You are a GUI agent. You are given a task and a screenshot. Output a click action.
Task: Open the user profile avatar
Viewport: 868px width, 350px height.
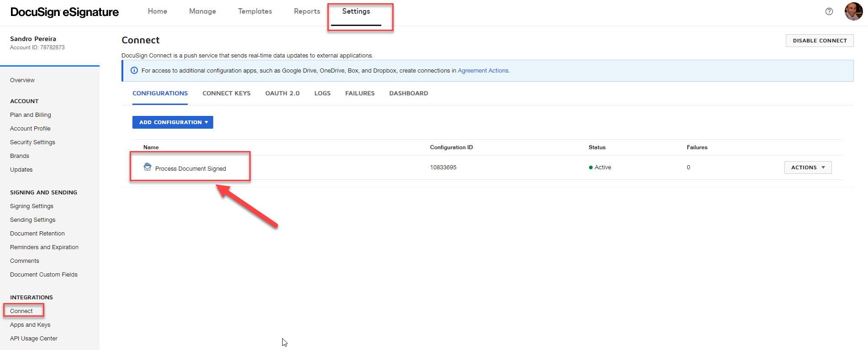(x=853, y=11)
